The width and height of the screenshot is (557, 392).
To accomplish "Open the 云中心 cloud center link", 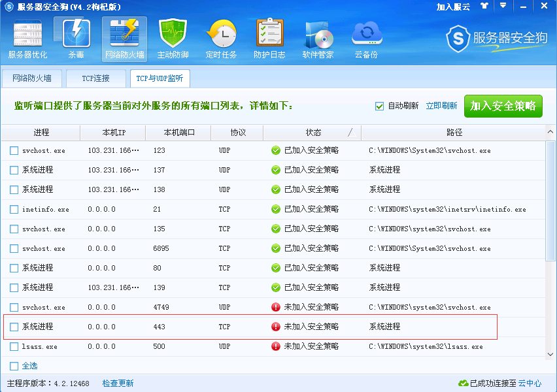I will click(x=530, y=383).
